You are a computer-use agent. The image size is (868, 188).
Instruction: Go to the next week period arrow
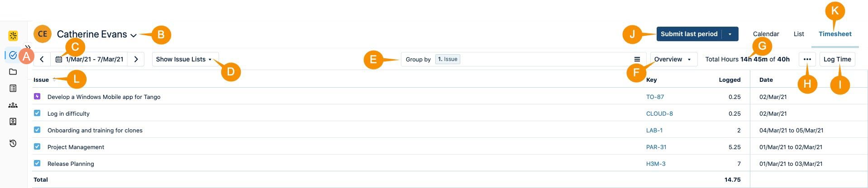tap(136, 59)
